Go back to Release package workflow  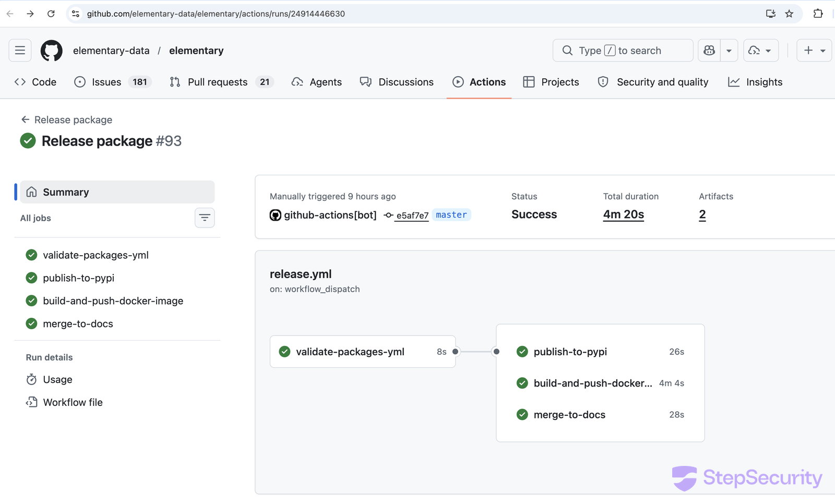click(x=66, y=119)
